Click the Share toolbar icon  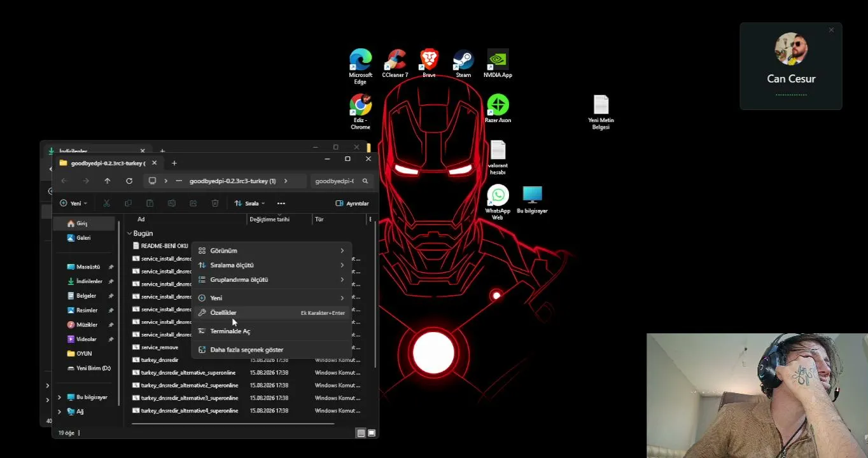coord(193,204)
